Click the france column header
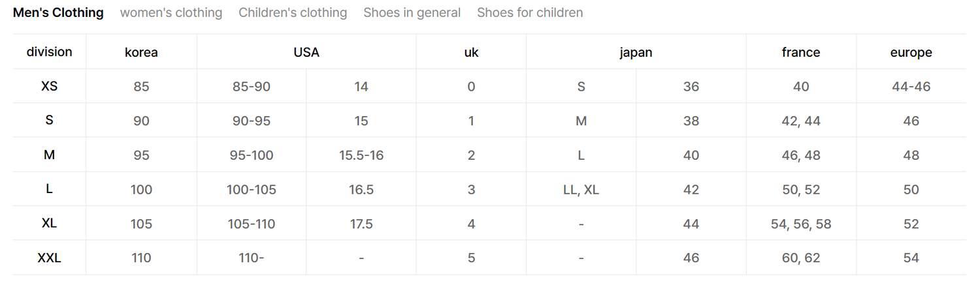 pos(801,52)
